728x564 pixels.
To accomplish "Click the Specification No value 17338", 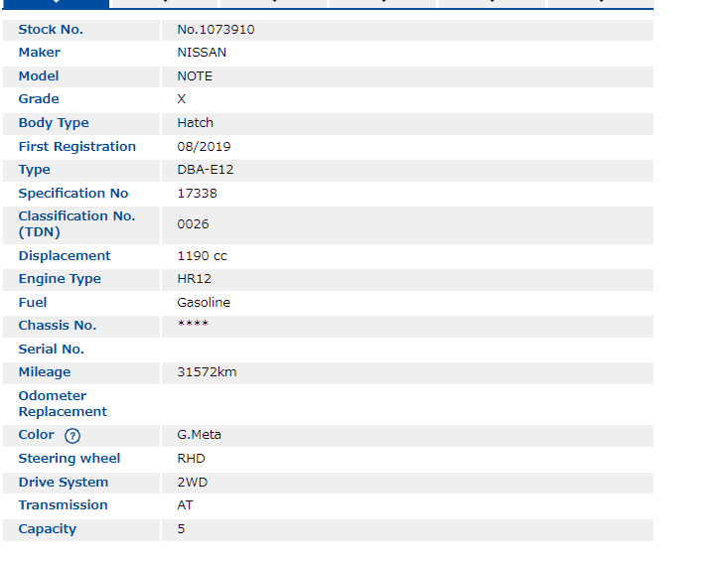I will (197, 194).
